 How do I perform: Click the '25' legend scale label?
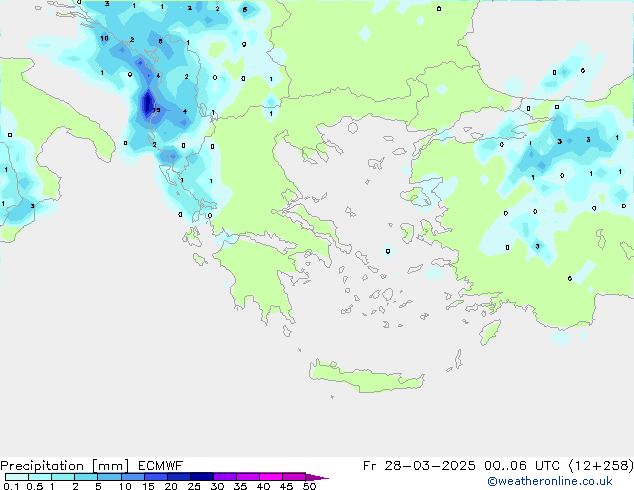[x=194, y=486]
